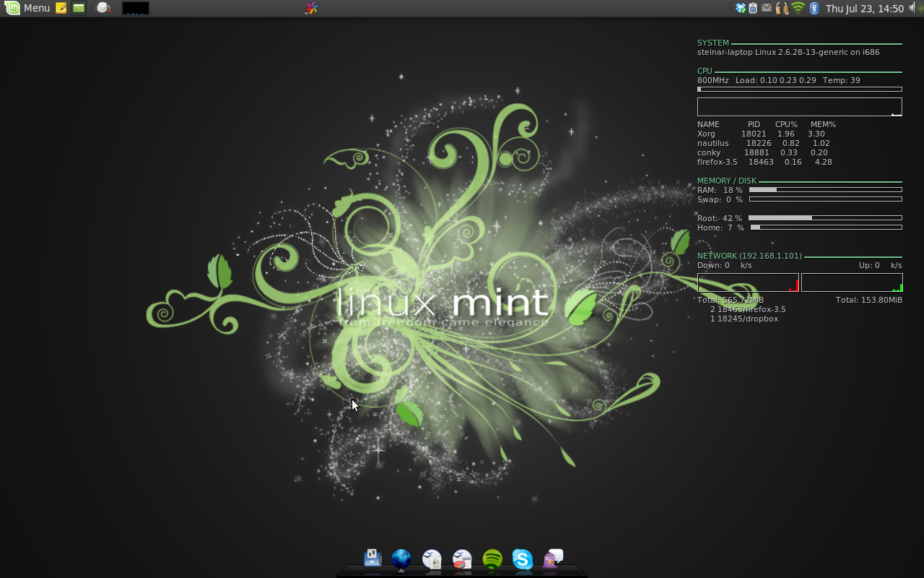The width and height of the screenshot is (924, 578).
Task: Open the Wi-Fi network manager icon
Action: (x=798, y=8)
